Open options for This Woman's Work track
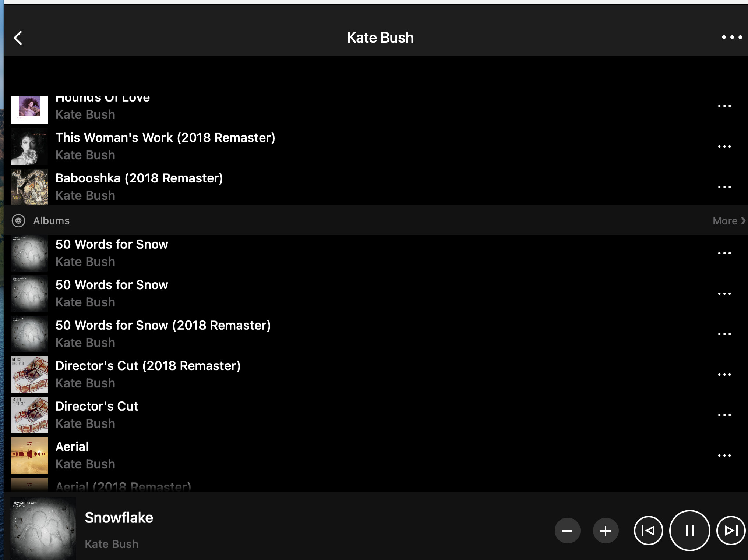Viewport: 748px width, 560px height. [724, 146]
